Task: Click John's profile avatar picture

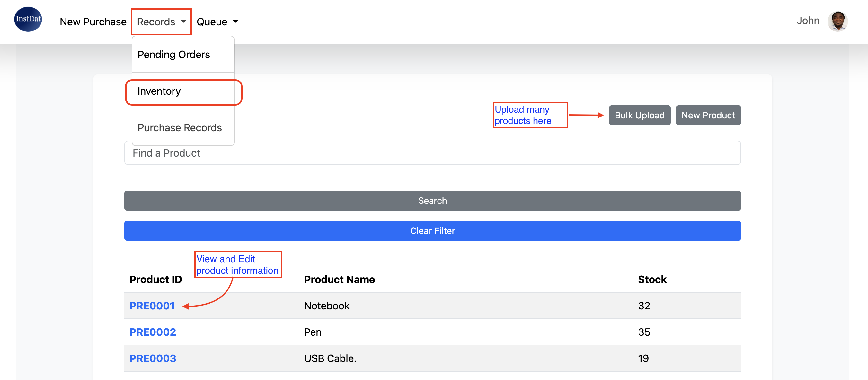Action: point(837,21)
